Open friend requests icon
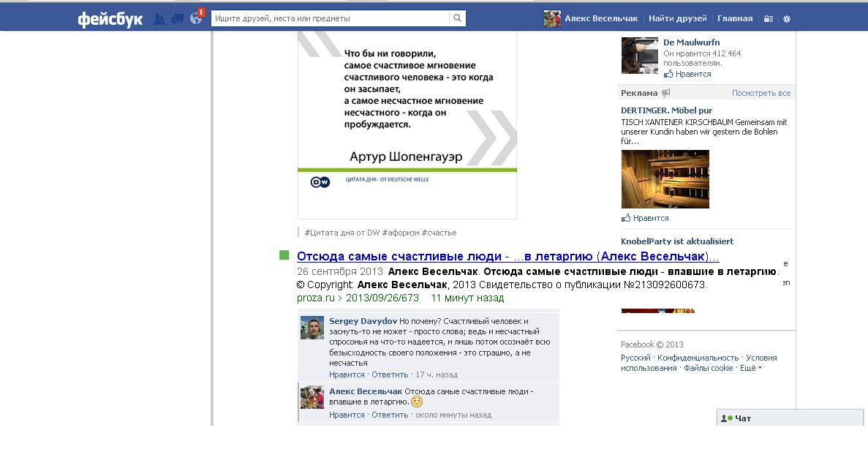The width and height of the screenshot is (868, 452). tap(159, 19)
